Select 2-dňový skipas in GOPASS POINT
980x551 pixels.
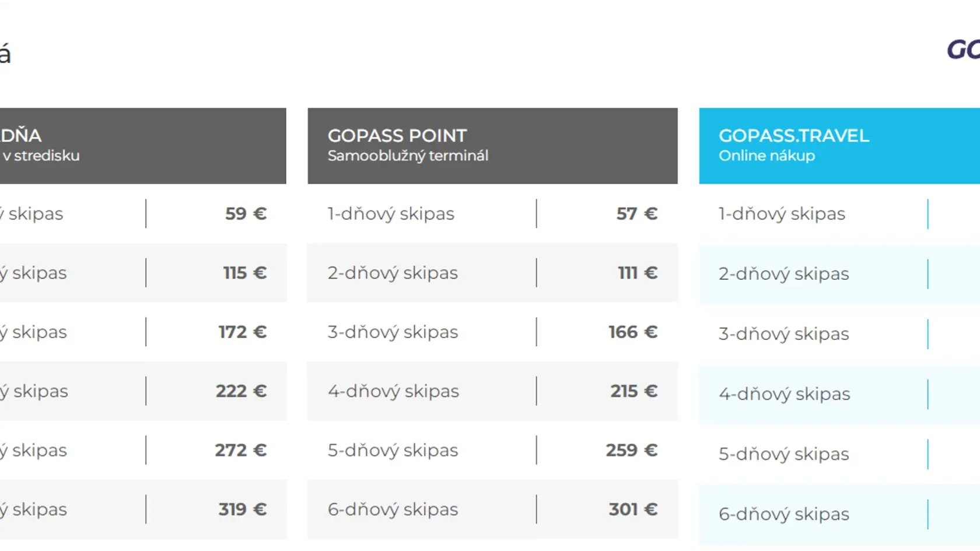click(x=393, y=273)
